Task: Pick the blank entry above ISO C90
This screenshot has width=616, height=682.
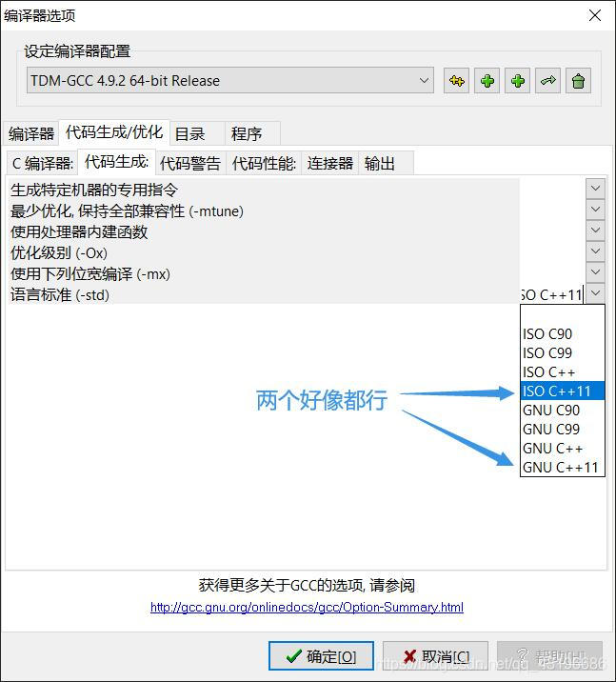Action: pyautogui.click(x=562, y=315)
